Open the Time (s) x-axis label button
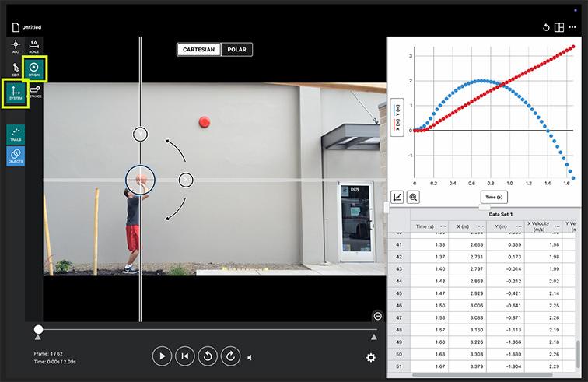 494,197
